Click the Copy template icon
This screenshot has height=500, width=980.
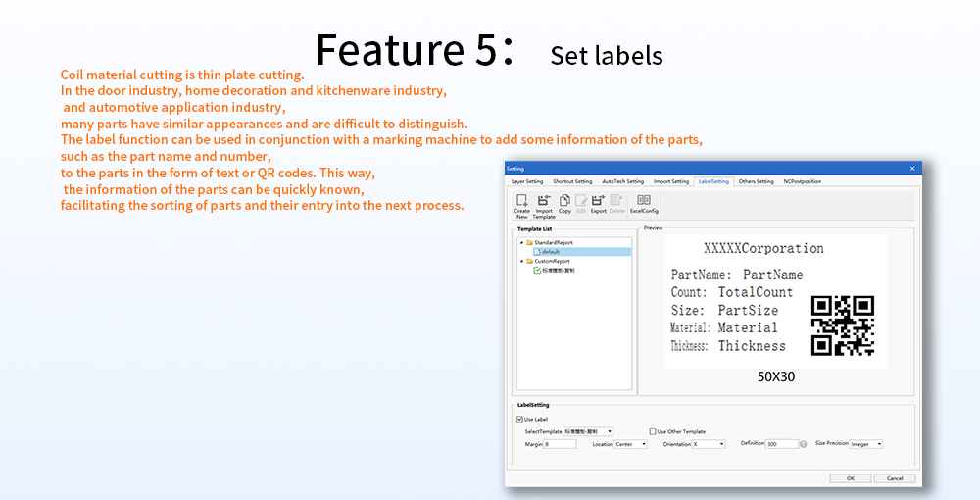tap(564, 204)
